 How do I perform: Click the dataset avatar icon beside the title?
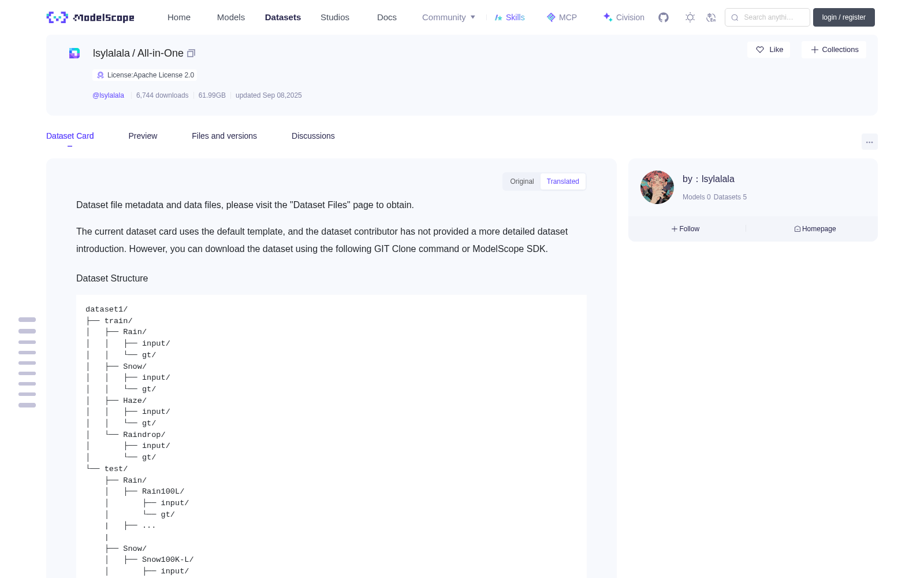[x=74, y=53]
